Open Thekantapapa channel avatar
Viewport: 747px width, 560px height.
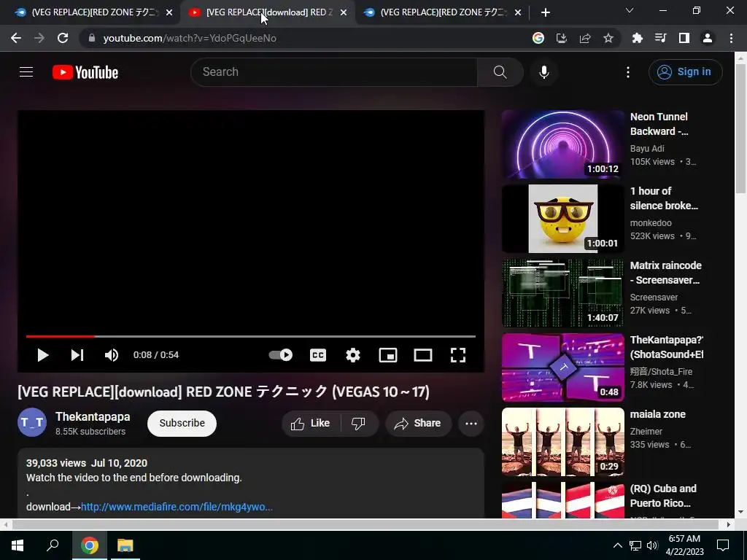(x=32, y=422)
